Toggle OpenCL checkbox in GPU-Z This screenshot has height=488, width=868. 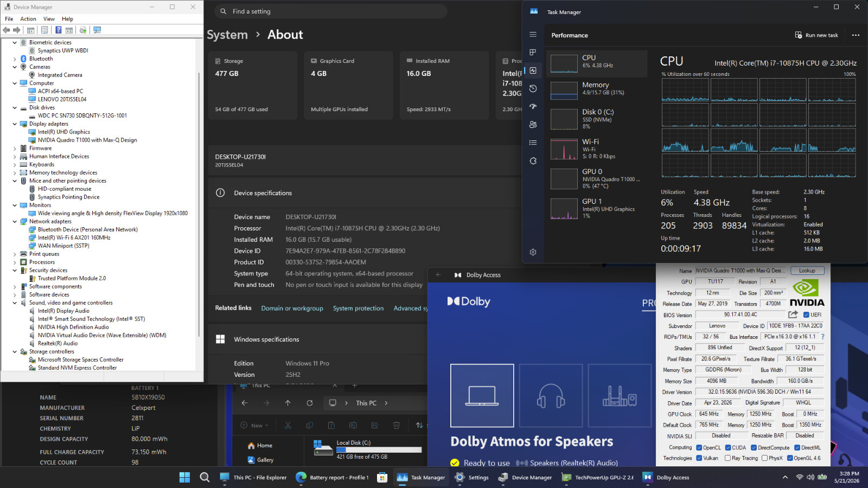pyautogui.click(x=699, y=448)
